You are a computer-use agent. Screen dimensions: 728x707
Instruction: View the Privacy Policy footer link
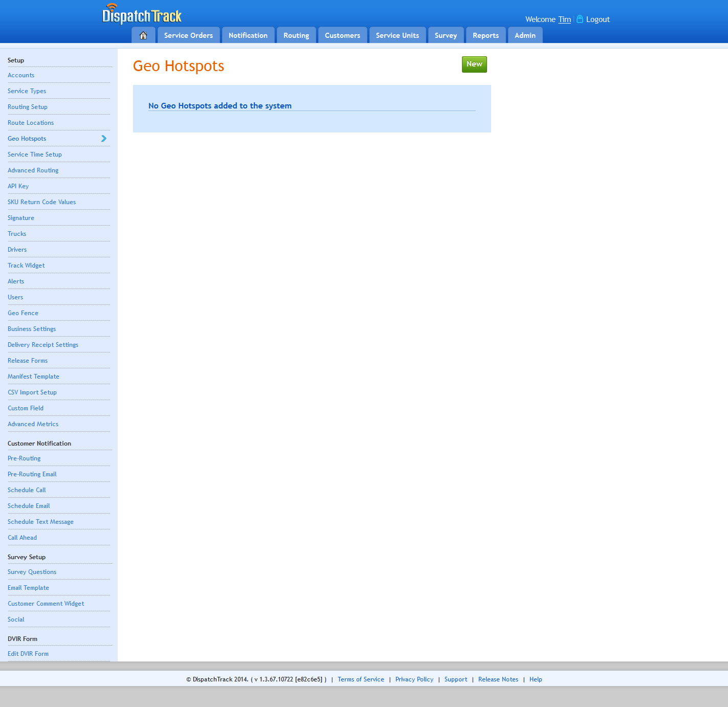(414, 679)
